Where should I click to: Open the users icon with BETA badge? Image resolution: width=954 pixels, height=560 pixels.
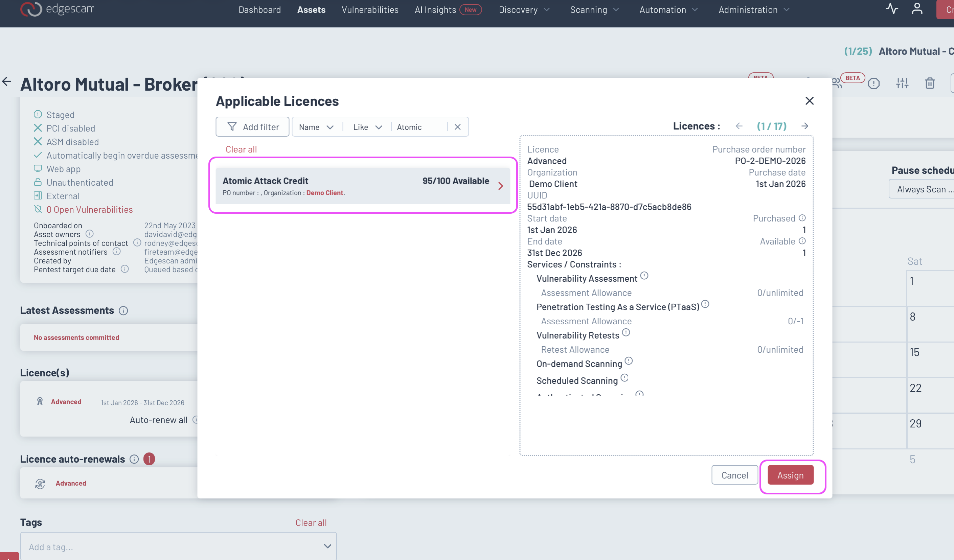pos(837,83)
